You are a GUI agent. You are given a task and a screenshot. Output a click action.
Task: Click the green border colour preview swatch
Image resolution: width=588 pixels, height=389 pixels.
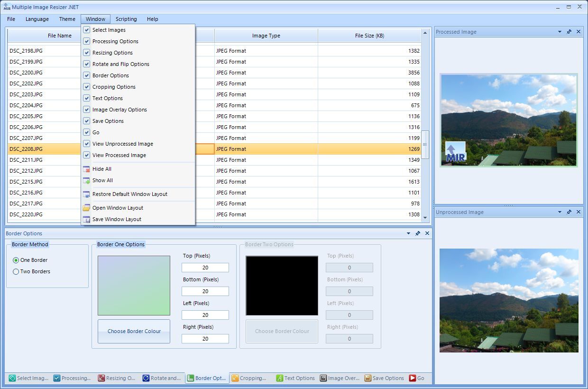click(134, 285)
